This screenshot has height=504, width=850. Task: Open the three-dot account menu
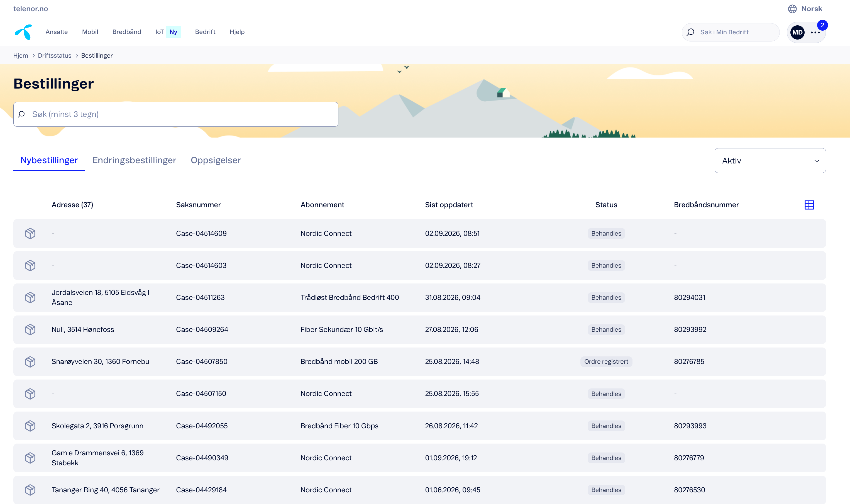[x=815, y=33]
